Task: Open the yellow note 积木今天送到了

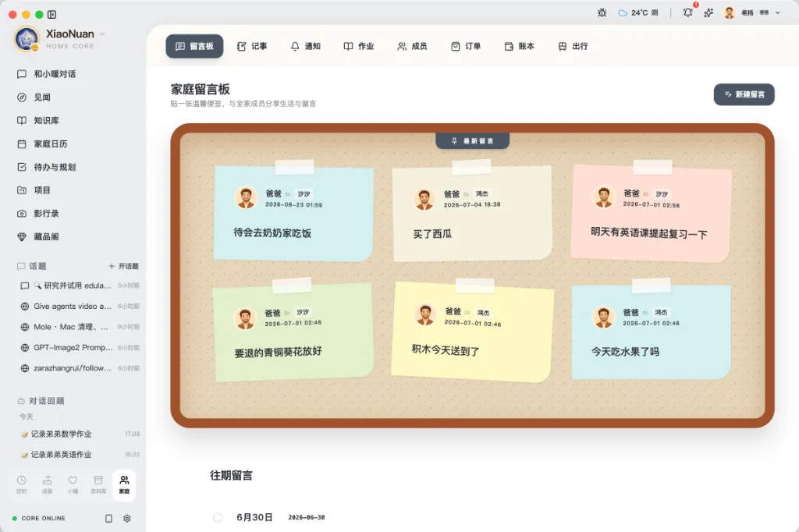Action: coord(472,332)
